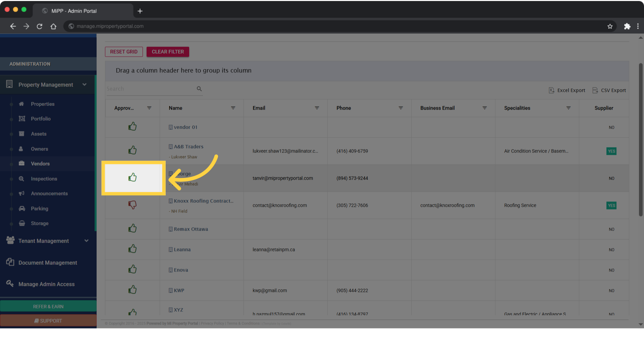Open filter menu on Phone column
644x362 pixels.
(x=401, y=108)
